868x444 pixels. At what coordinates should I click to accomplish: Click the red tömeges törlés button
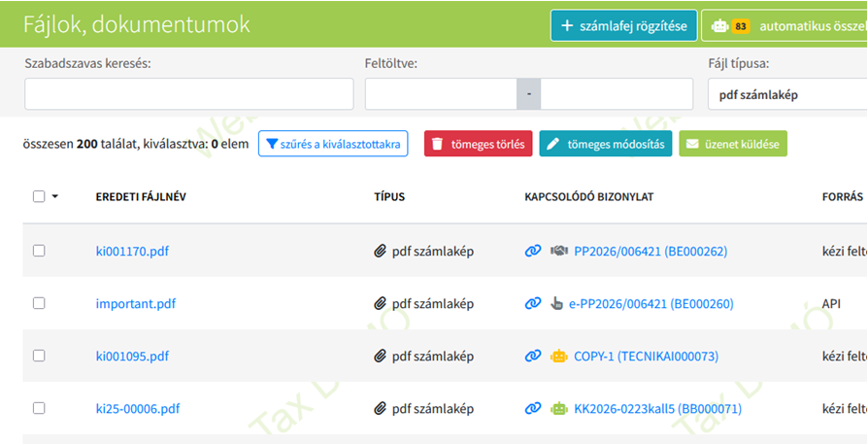point(479,144)
